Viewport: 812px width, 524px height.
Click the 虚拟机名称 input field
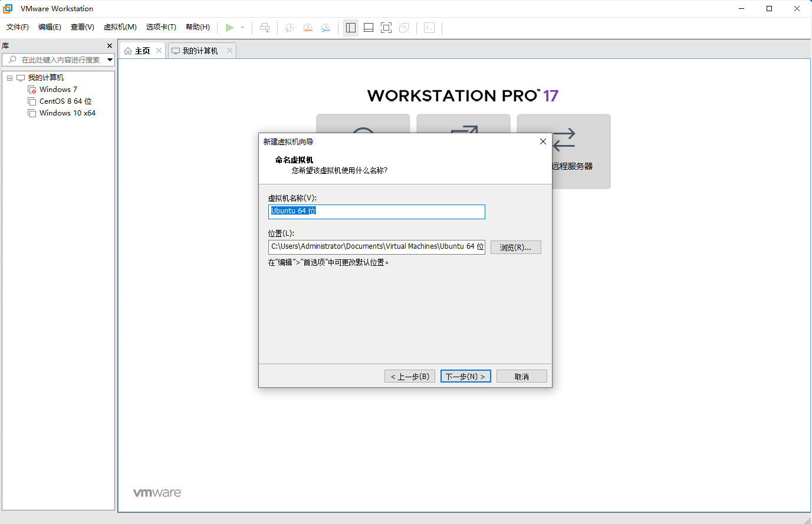point(376,212)
